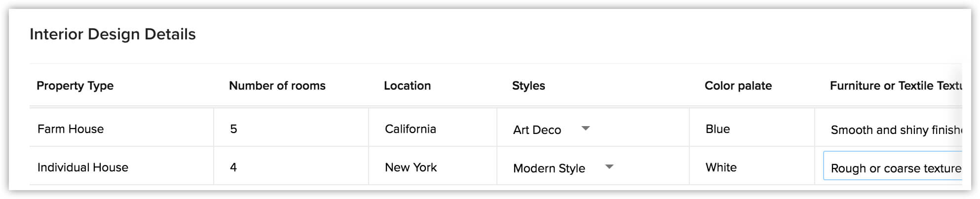Image resolution: width=980 pixels, height=199 pixels.
Task: Click the New York location cell
Action: point(433,167)
